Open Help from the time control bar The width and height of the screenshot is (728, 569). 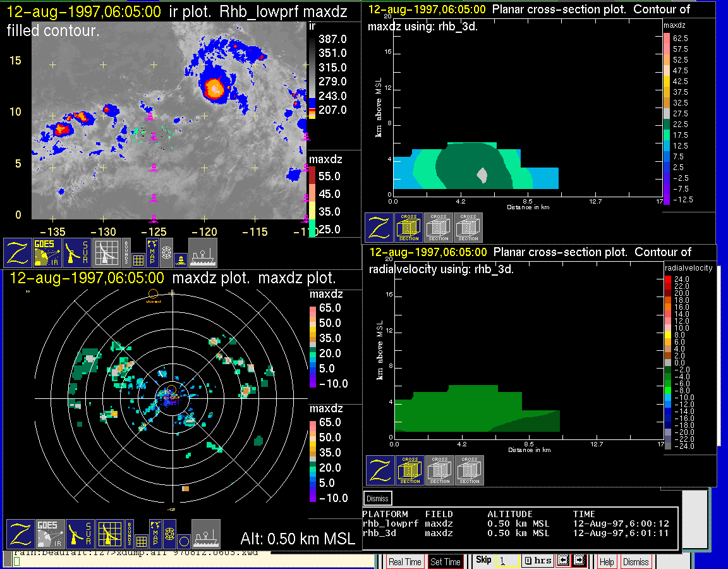point(606,561)
